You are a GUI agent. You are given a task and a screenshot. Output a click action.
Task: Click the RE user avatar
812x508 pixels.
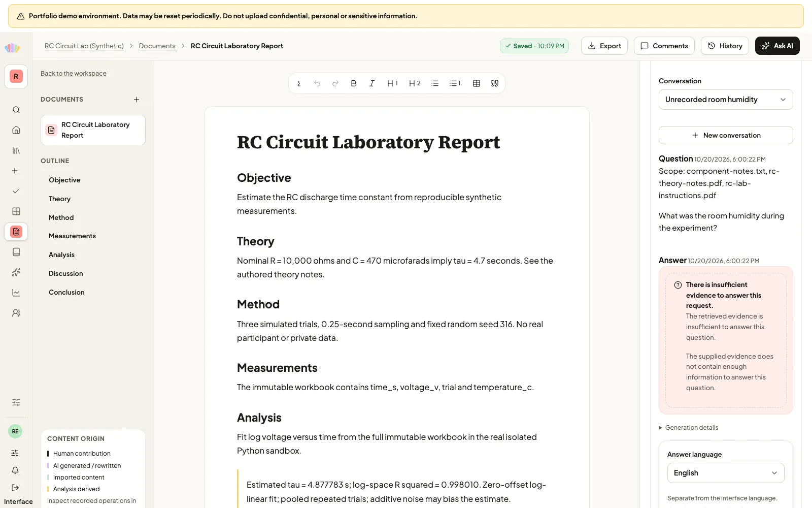point(15,431)
